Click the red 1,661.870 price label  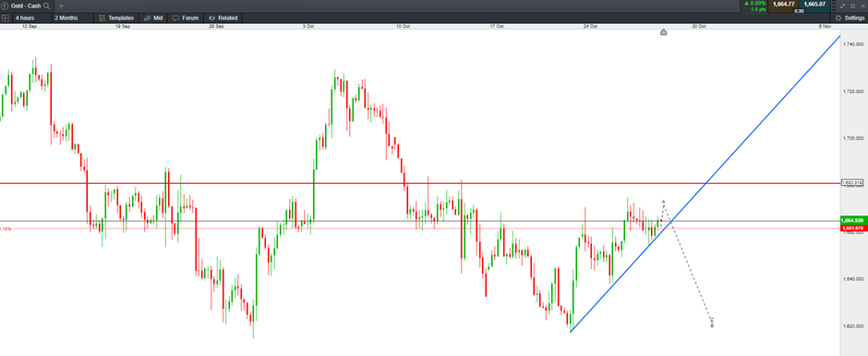coord(853,227)
